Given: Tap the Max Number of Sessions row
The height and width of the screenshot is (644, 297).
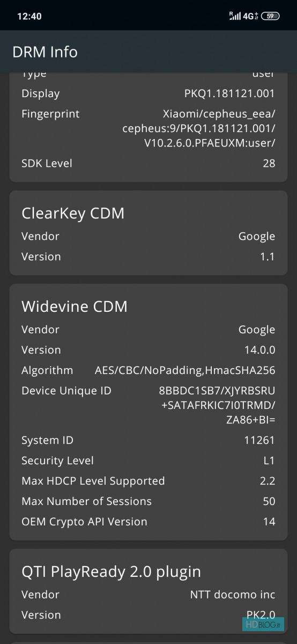Looking at the screenshot, I should coord(148,501).
